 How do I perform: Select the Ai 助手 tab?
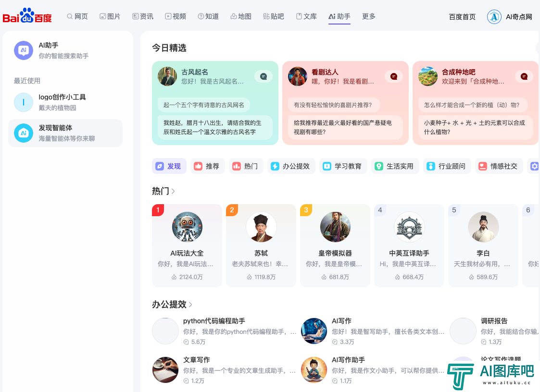[x=339, y=16]
